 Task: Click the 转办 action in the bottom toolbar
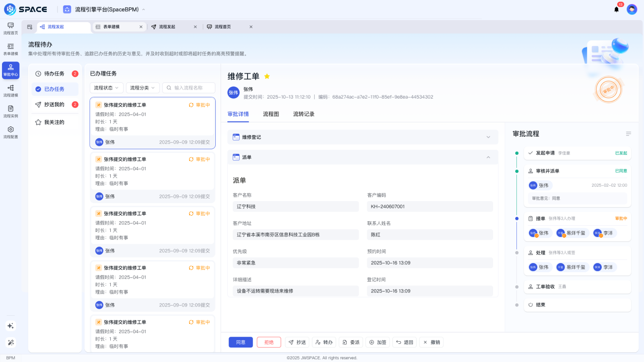pyautogui.click(x=324, y=342)
